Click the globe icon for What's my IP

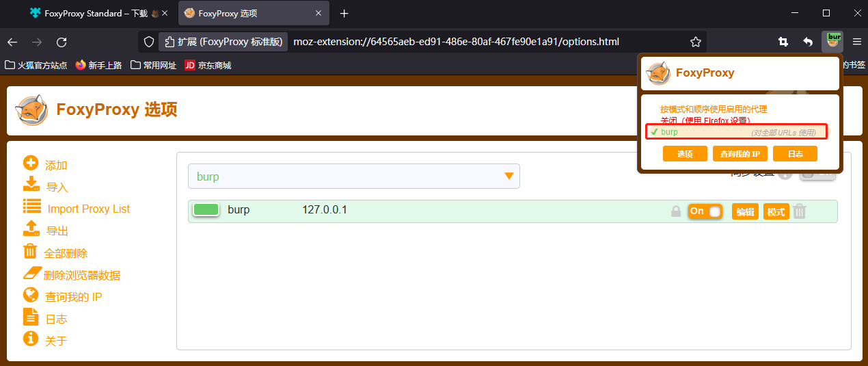pyautogui.click(x=31, y=294)
